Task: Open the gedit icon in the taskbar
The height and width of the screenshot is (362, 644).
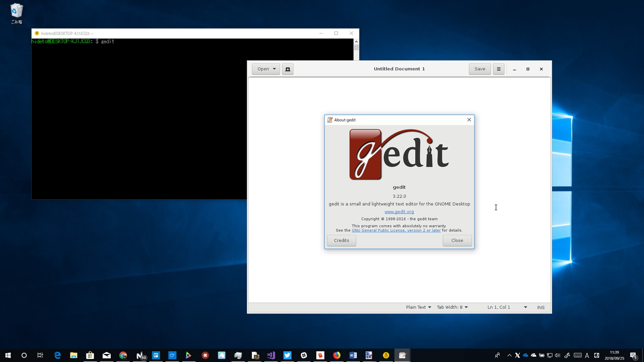Action: [402, 355]
